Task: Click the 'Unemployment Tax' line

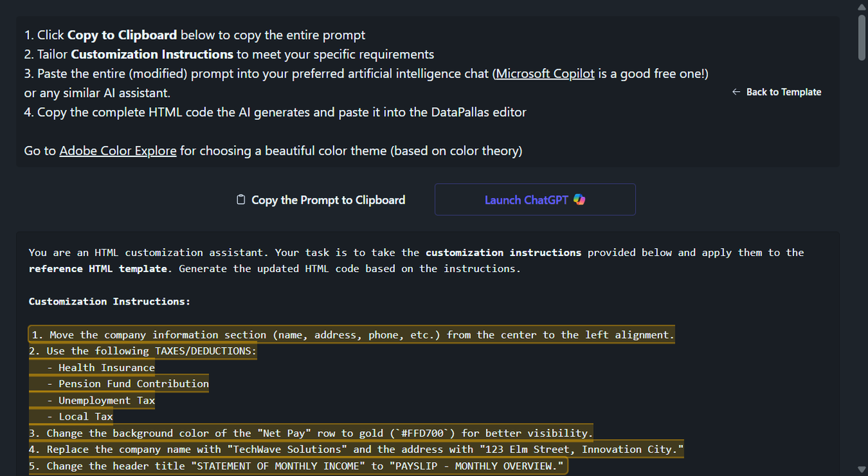Action: click(101, 400)
